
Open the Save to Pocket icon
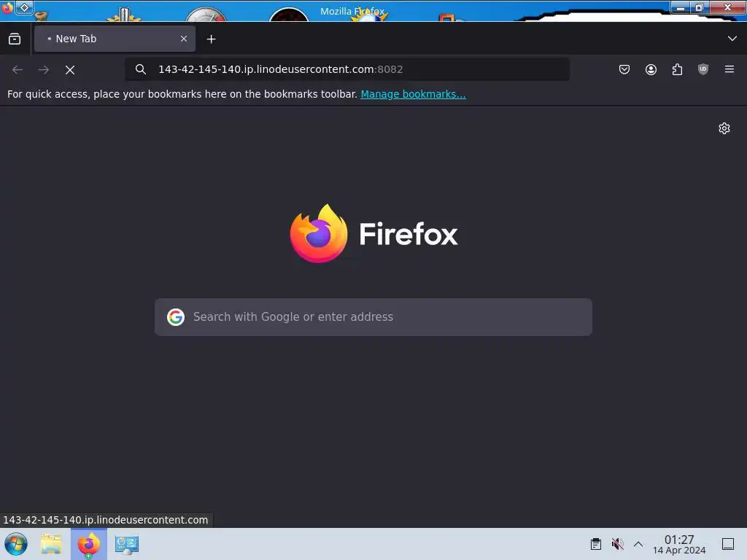click(x=624, y=69)
